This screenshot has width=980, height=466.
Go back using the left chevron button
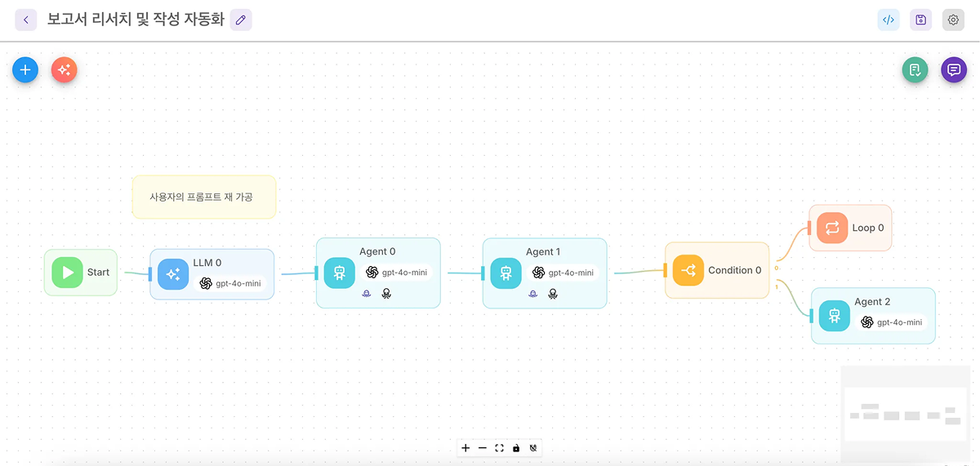26,20
